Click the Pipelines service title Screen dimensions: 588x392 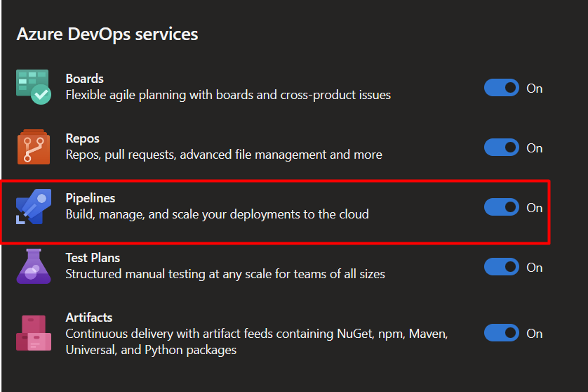pyautogui.click(x=91, y=198)
